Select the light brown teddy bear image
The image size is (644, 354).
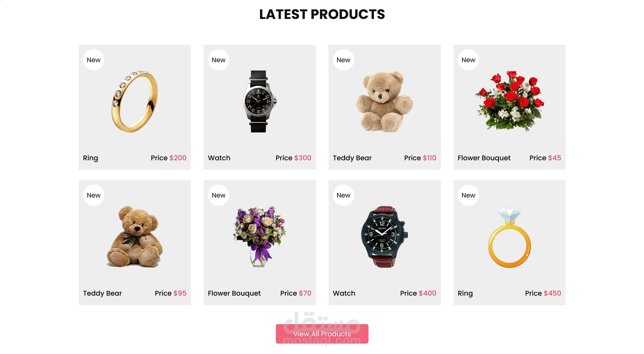click(384, 101)
